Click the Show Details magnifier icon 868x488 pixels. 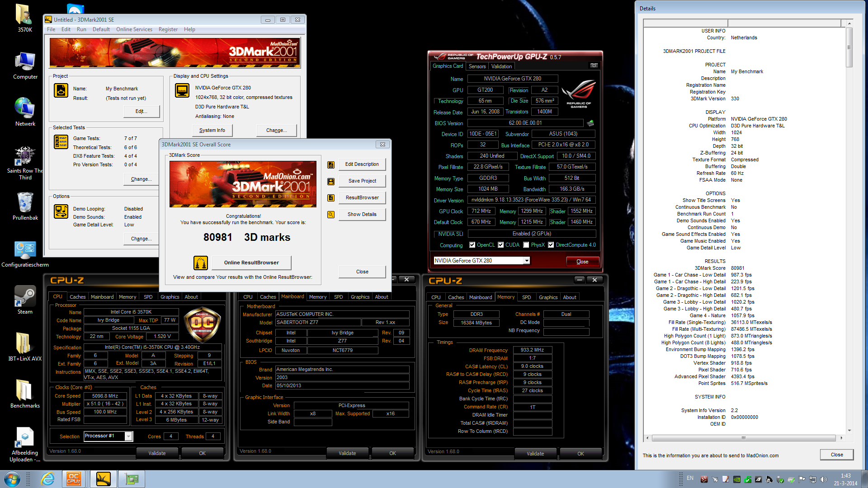click(331, 215)
